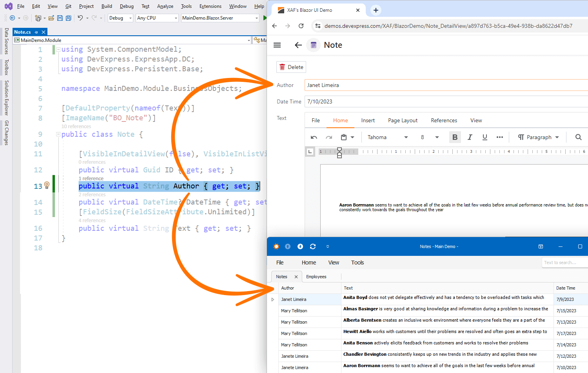Screen dimensions: 588x373
Task: Open the Employees tab in Notes window
Action: (316, 277)
